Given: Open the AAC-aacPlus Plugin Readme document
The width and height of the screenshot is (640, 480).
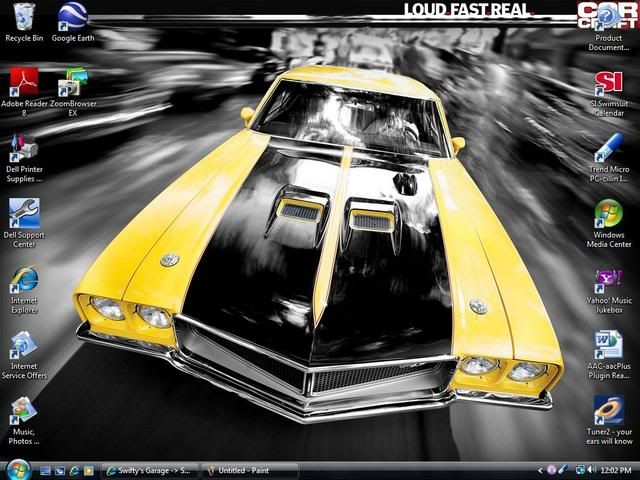Looking at the screenshot, I should tap(608, 345).
